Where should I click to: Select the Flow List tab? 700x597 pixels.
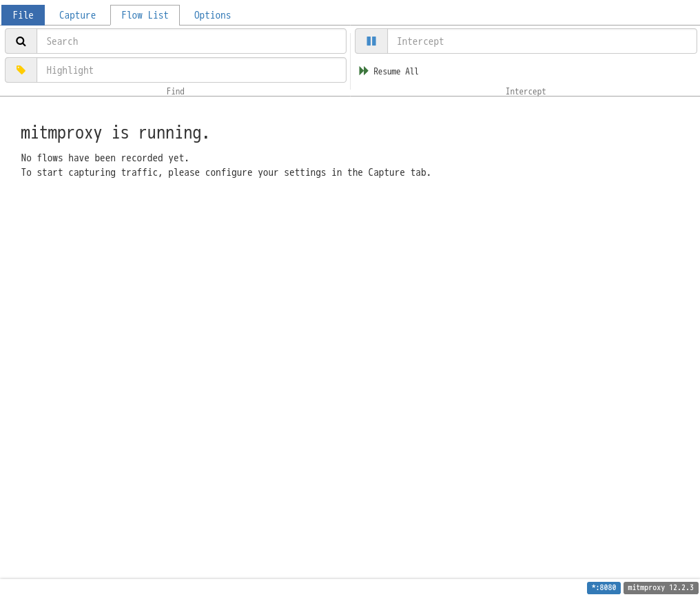[x=145, y=15]
